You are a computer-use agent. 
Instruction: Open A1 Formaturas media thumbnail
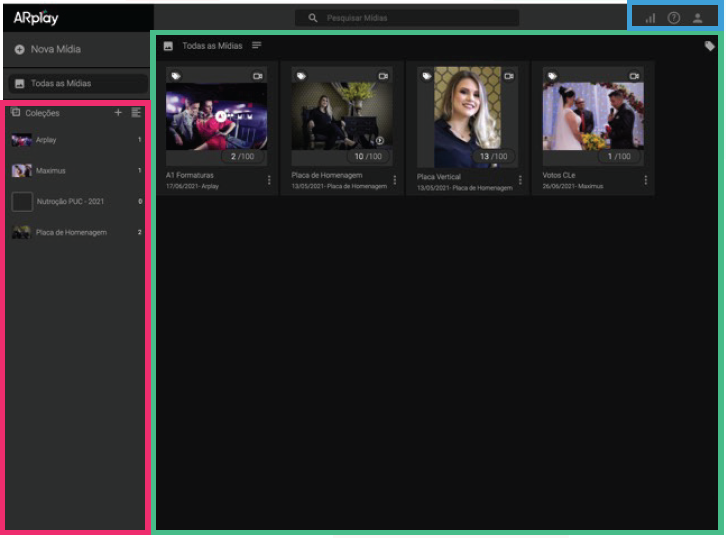(x=216, y=116)
